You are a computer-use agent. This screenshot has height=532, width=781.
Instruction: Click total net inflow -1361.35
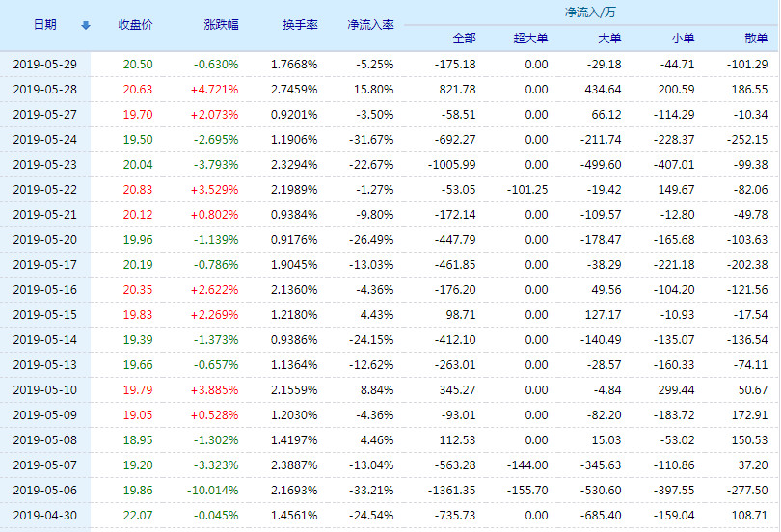click(x=452, y=491)
